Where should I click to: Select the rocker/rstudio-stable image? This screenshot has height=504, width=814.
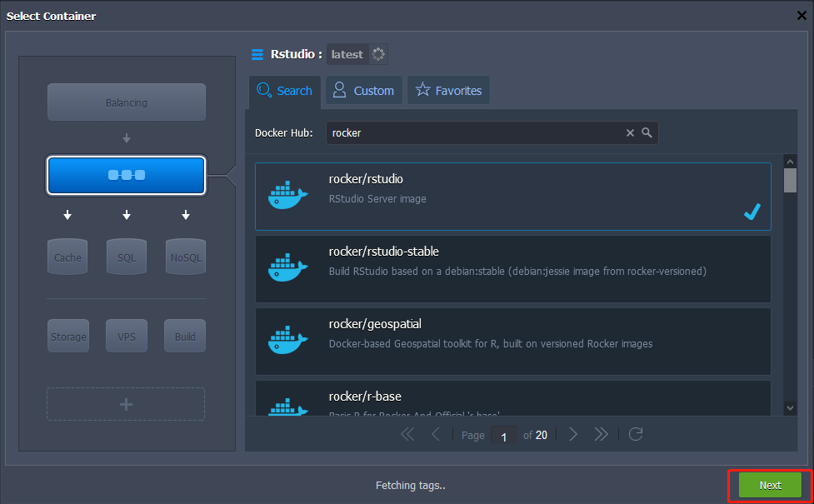click(x=512, y=268)
